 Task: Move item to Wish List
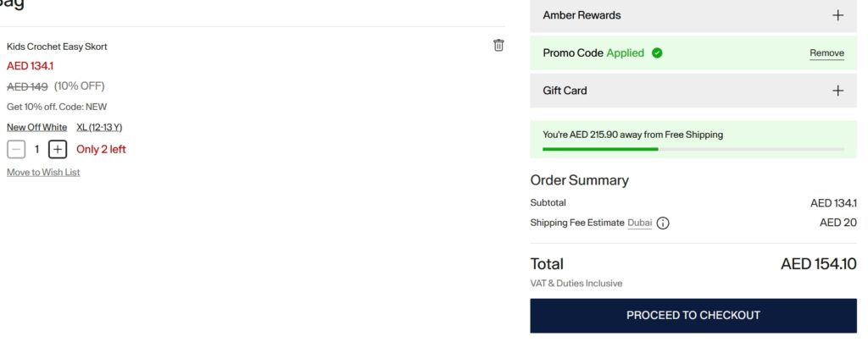(43, 173)
